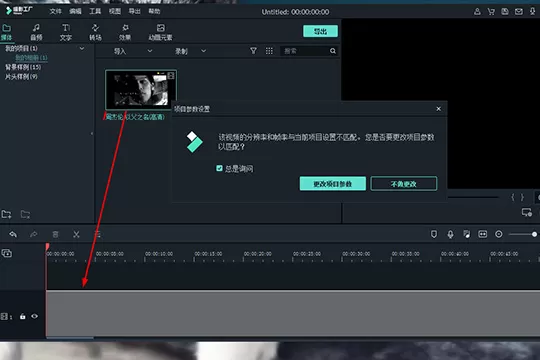Click the preview display settings icon
This screenshot has height=360, width=540.
(x=527, y=213)
